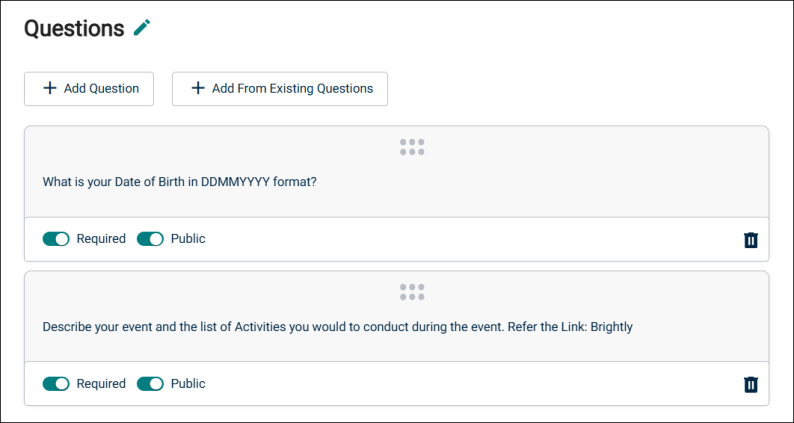Grab the drag handle of Date of Birth question
The image size is (794, 423).
pyautogui.click(x=412, y=147)
